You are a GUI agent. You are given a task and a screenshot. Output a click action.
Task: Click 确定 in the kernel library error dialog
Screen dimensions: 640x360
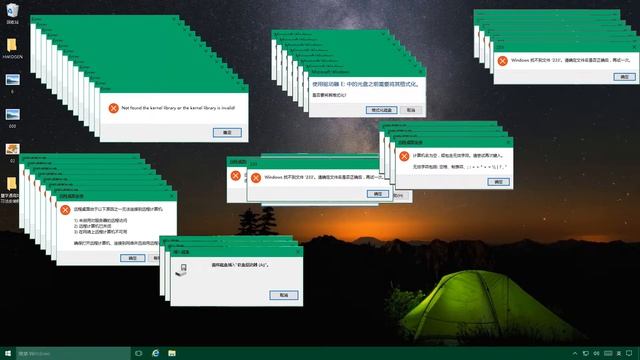227,132
